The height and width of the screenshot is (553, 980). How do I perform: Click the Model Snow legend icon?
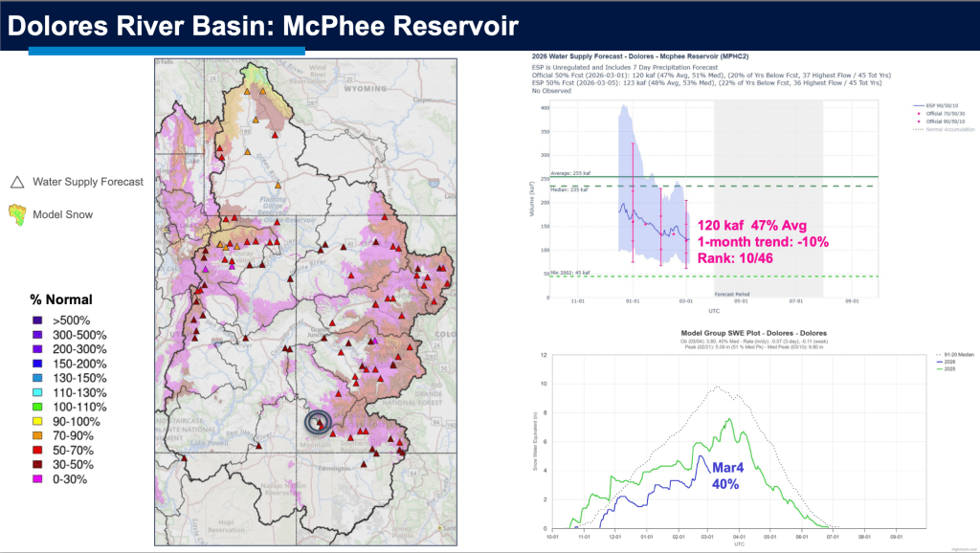click(18, 214)
